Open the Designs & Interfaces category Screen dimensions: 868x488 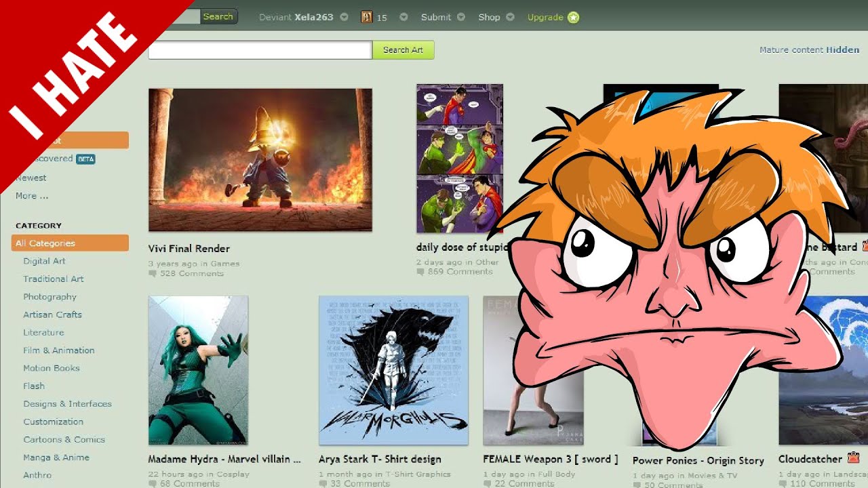(67, 404)
